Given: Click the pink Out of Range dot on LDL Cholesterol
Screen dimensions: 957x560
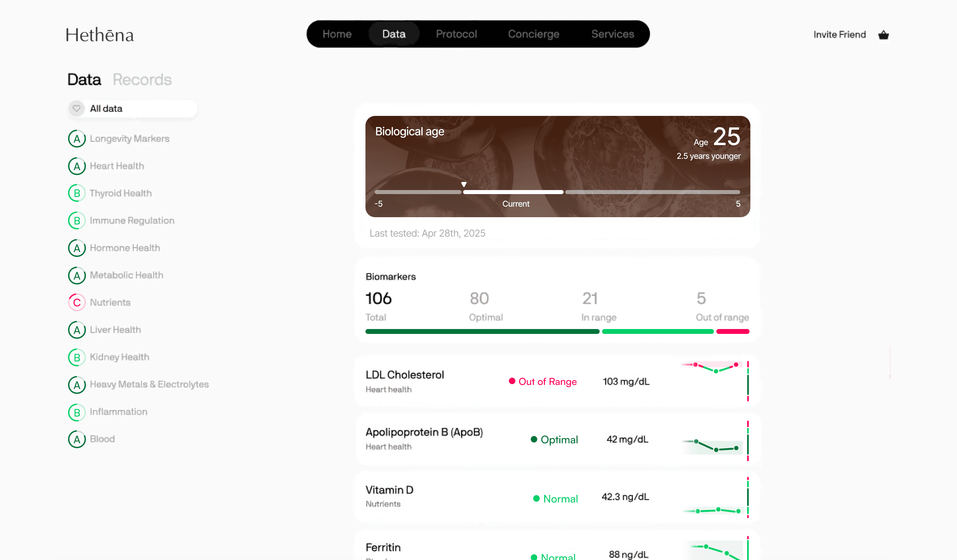Looking at the screenshot, I should (512, 381).
